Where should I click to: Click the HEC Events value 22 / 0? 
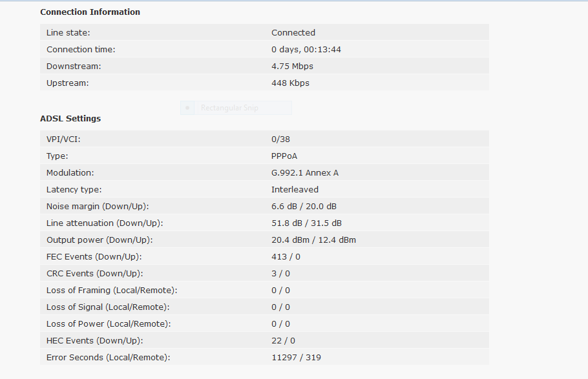point(284,341)
